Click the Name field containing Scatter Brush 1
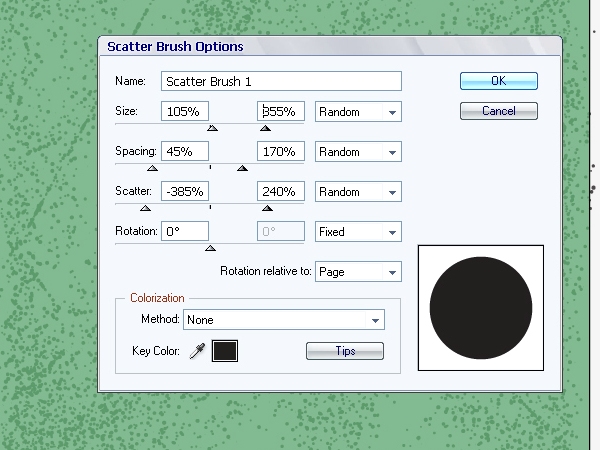Screen dimensions: 600x450 (x=281, y=81)
